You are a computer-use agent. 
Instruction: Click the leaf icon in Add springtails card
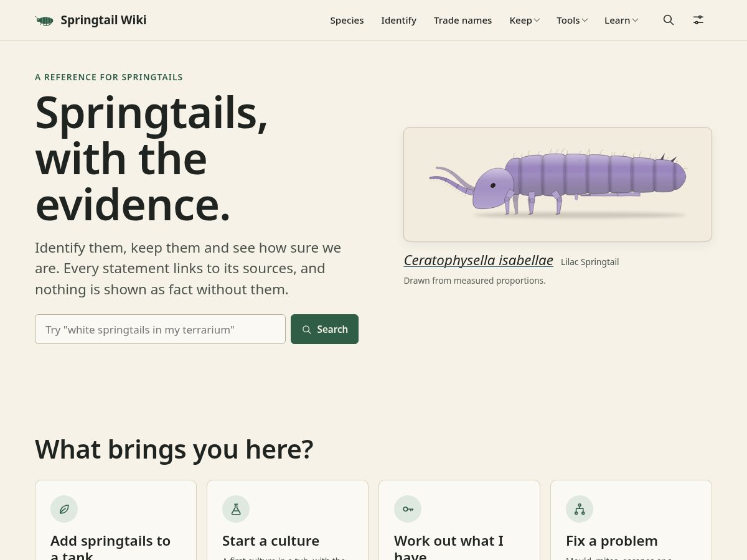[x=64, y=509]
